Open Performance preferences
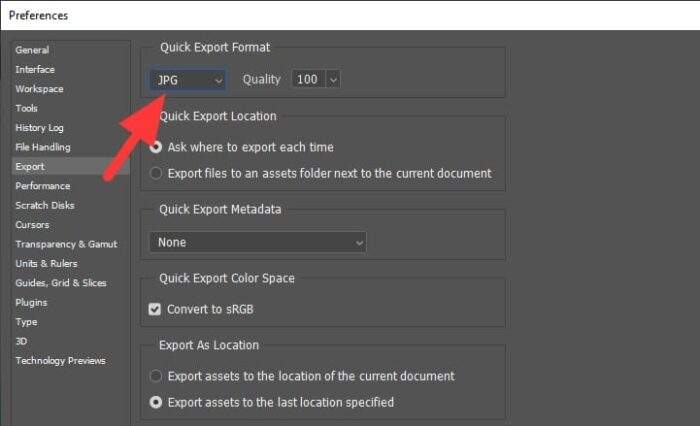The height and width of the screenshot is (426, 700). point(43,186)
